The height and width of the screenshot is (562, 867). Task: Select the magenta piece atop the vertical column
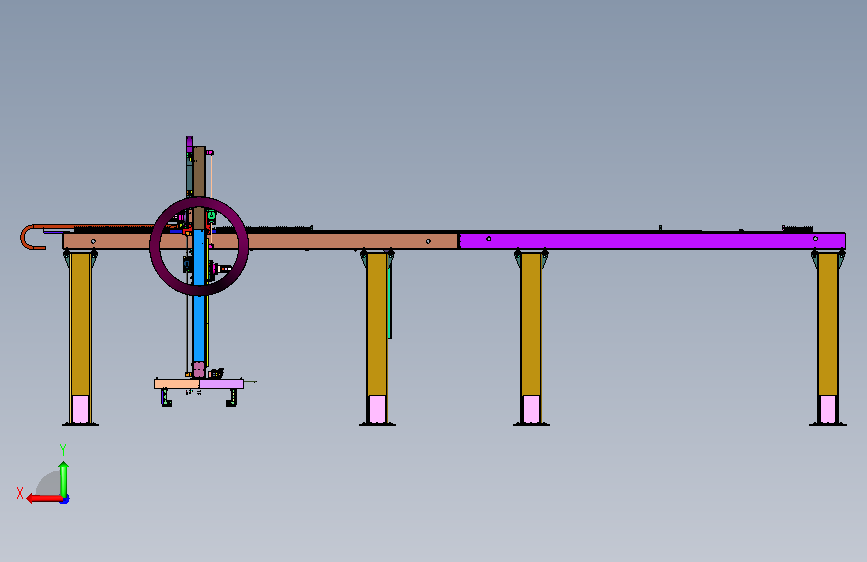coord(190,144)
